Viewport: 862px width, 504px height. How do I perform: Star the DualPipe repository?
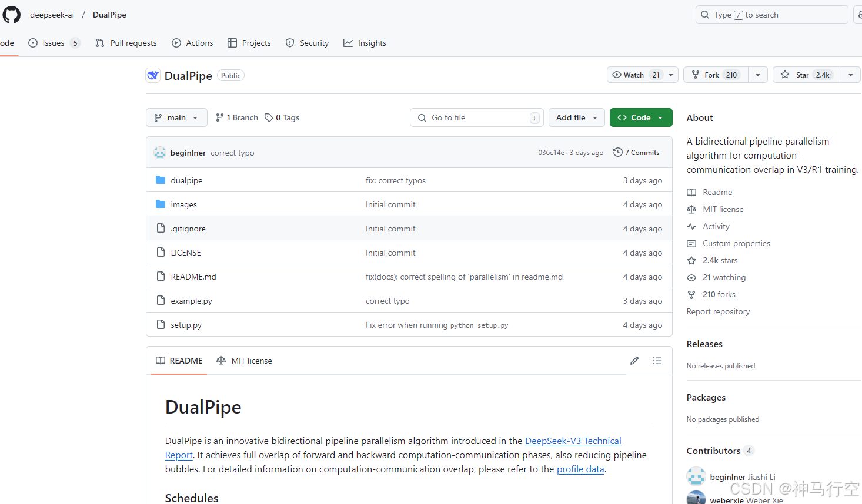(806, 75)
